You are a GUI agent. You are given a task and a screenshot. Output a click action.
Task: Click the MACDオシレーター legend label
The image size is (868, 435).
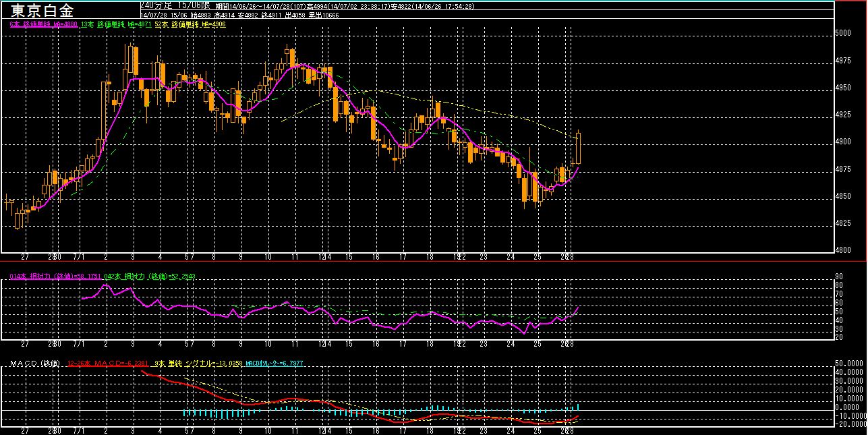(274, 364)
